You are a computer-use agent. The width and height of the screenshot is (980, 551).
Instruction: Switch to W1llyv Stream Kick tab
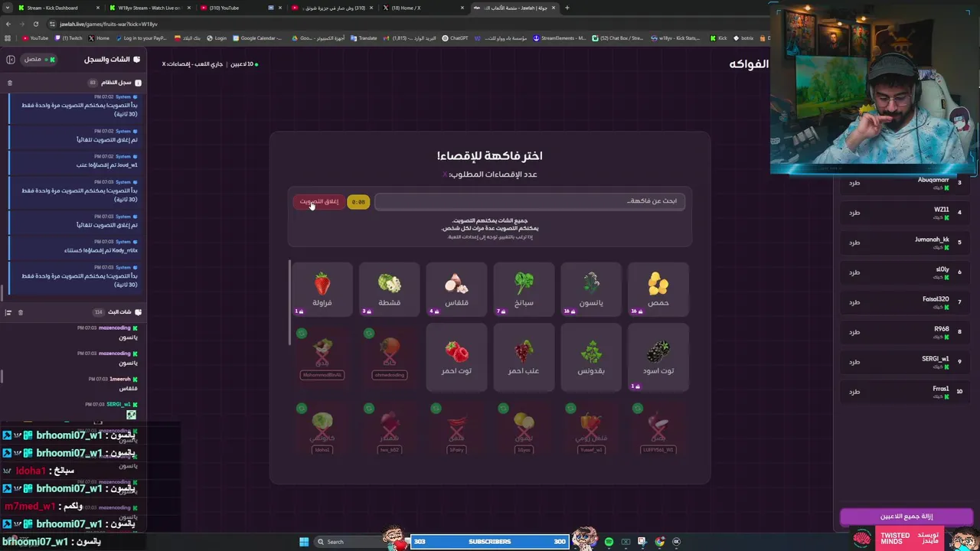150,8
